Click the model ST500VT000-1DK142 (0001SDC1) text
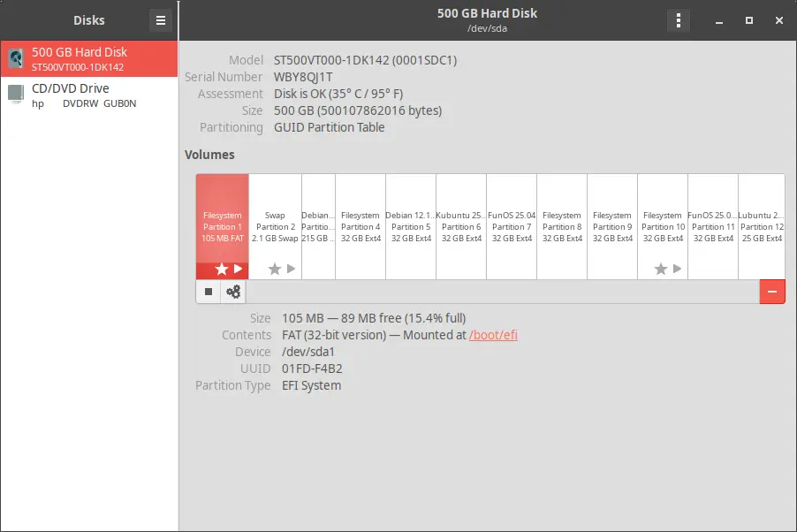 366,60
